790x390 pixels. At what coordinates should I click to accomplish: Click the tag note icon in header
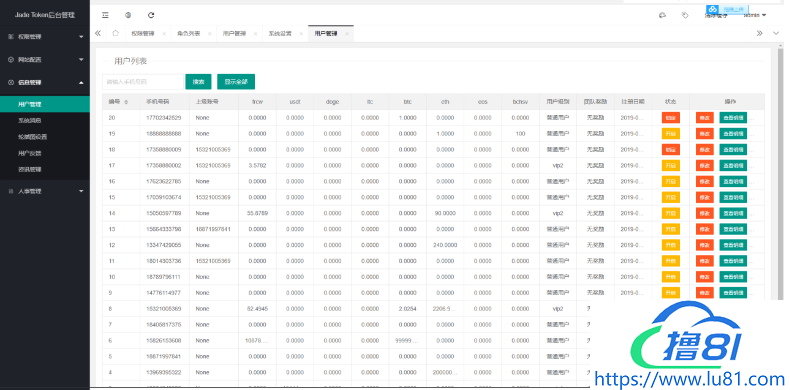[x=685, y=15]
